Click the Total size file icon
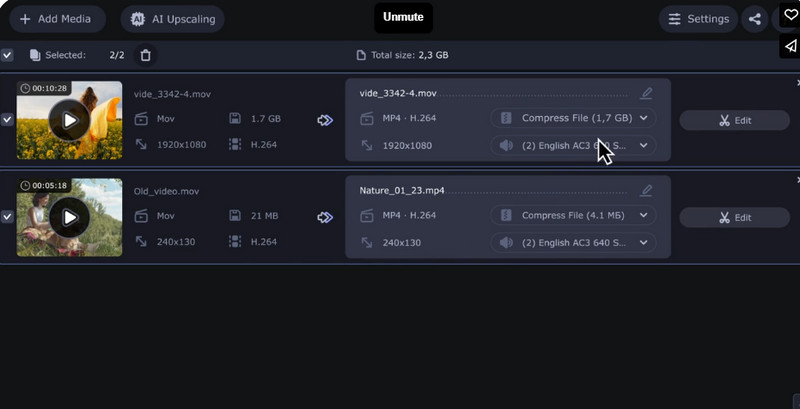800x409 pixels. (x=361, y=55)
